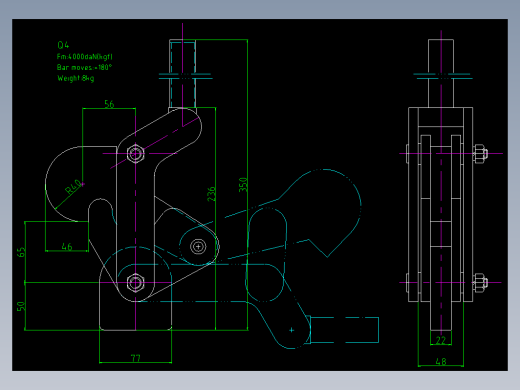Image resolution: width=520 pixels, height=390 pixels.
Task: Click the "48" dimension in side view
Action: [441, 361]
